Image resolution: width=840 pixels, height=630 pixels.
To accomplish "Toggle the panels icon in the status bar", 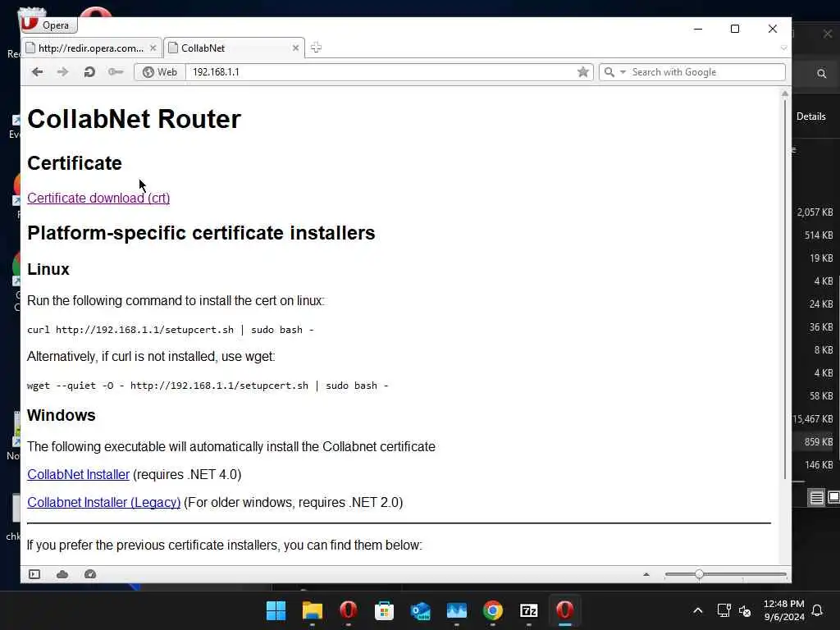I will click(x=34, y=574).
